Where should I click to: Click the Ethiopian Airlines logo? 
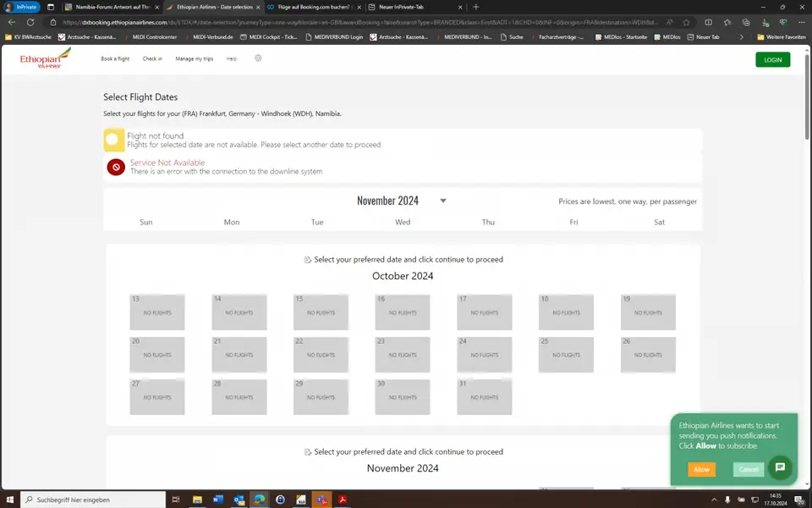tap(45, 58)
